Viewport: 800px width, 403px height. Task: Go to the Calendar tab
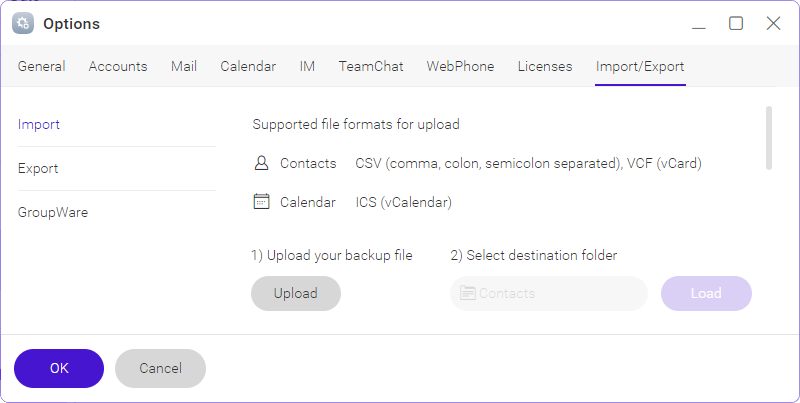pyautogui.click(x=248, y=66)
